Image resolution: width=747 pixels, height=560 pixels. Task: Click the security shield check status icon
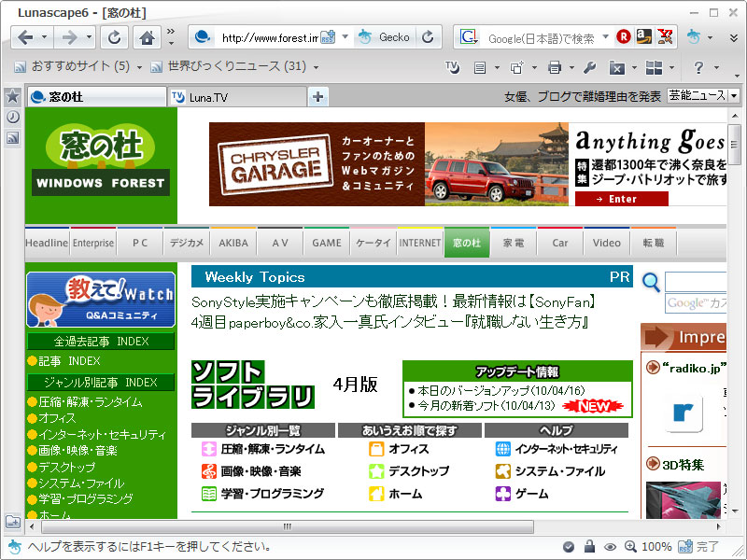[x=569, y=547]
